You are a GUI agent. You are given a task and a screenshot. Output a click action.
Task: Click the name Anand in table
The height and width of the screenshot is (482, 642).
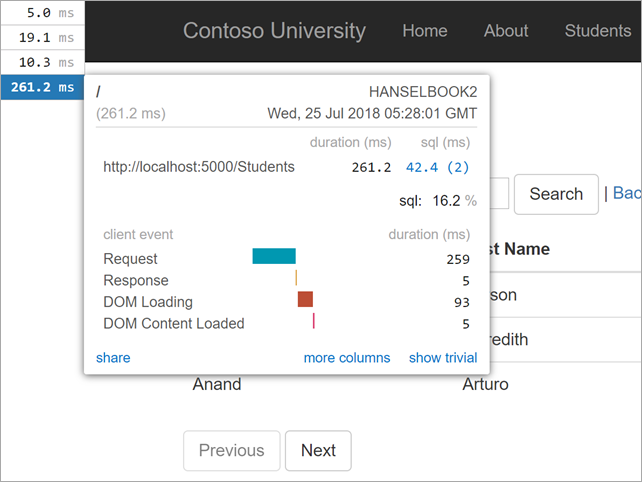coord(217,384)
